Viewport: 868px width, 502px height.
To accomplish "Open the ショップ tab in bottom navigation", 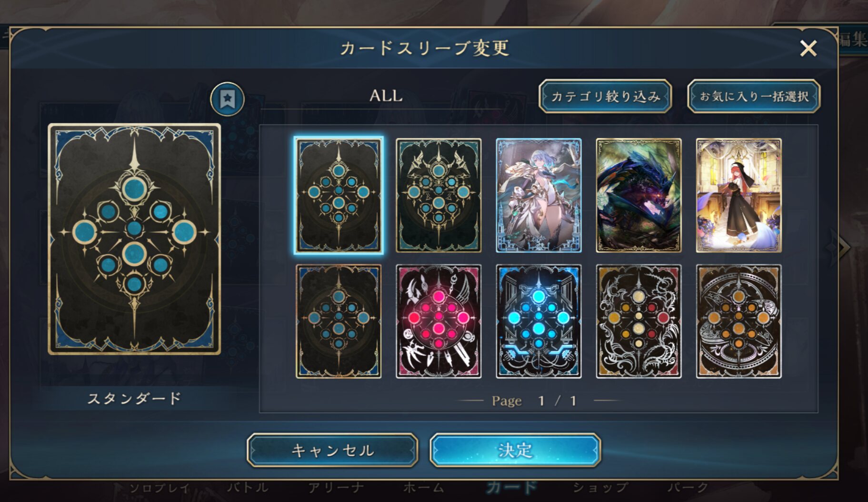I will point(600,487).
